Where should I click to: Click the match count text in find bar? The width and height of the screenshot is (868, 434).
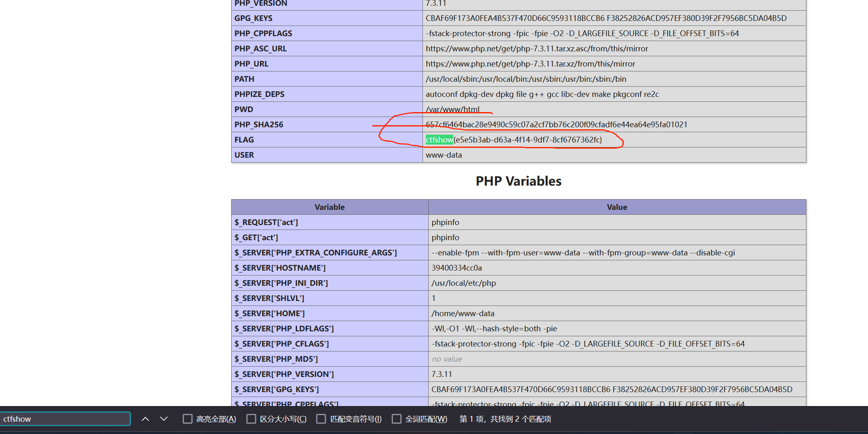pos(505,419)
